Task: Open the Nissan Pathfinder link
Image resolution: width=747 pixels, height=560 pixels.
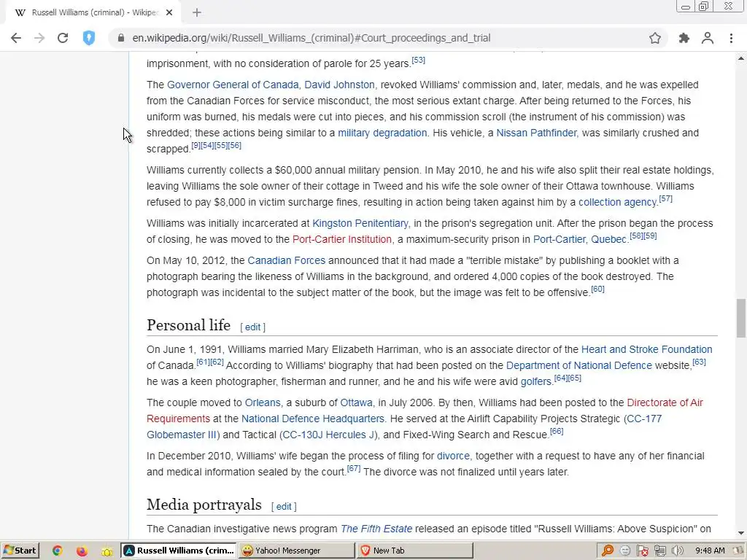Action: [x=536, y=133]
